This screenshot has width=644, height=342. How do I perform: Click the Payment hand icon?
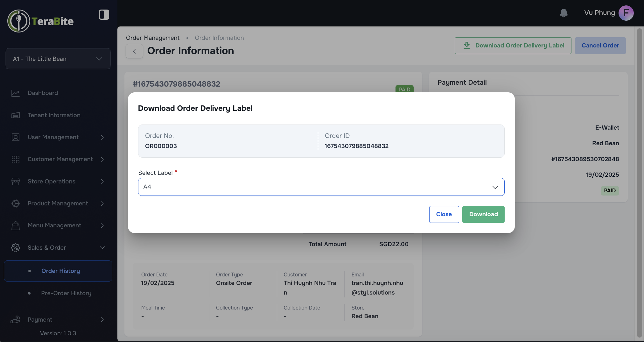(16, 319)
